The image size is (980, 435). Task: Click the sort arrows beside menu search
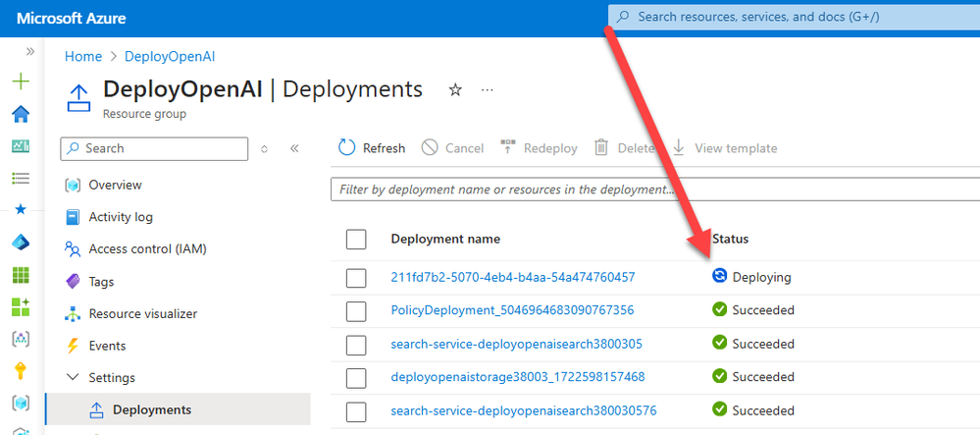tap(265, 149)
